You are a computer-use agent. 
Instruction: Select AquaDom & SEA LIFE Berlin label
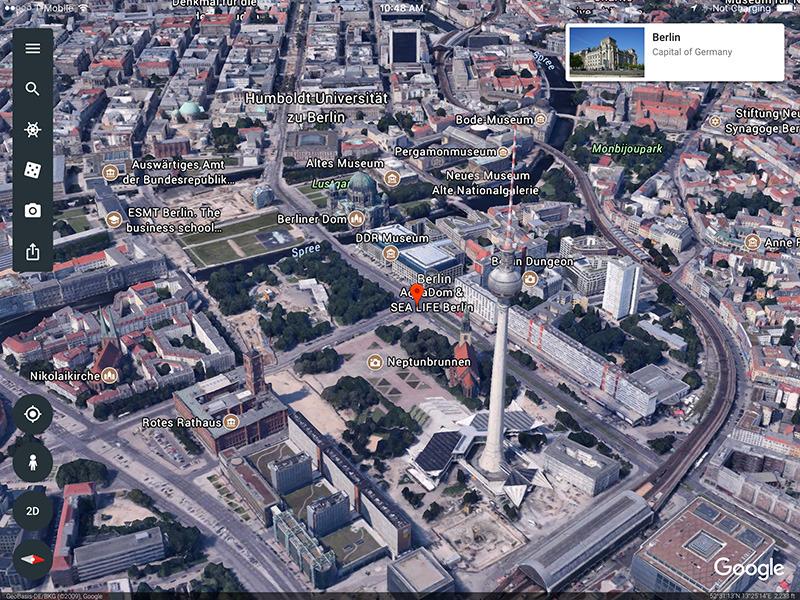coord(432,300)
